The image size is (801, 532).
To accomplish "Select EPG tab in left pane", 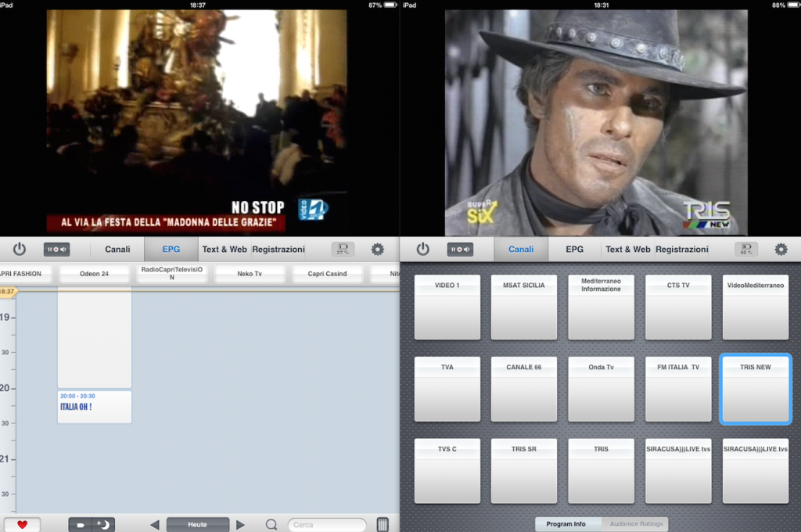I will [171, 250].
